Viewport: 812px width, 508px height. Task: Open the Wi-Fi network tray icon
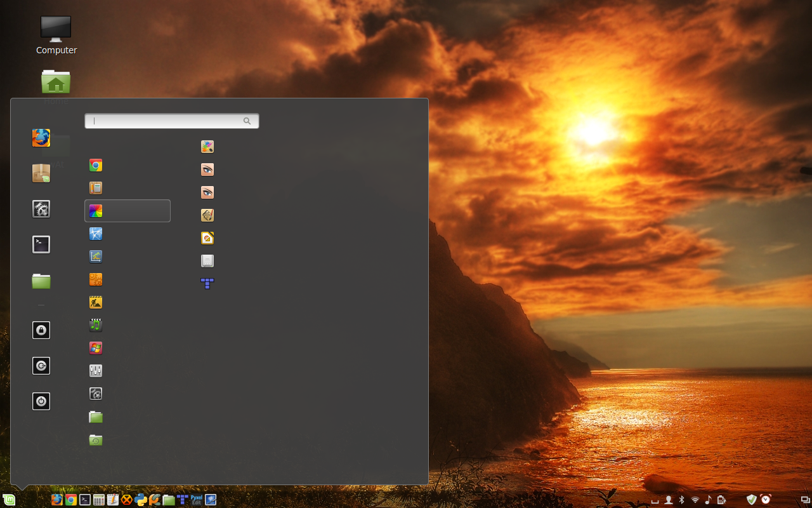[x=695, y=500]
